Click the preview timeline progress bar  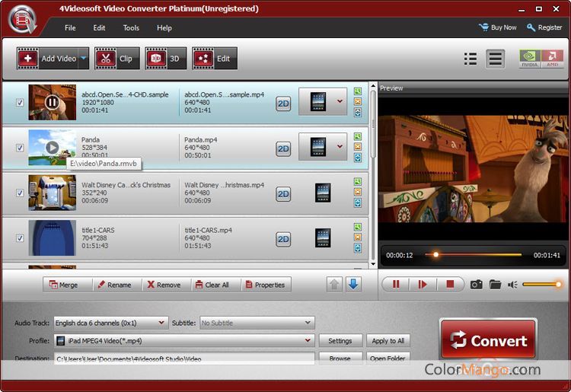[473, 255]
